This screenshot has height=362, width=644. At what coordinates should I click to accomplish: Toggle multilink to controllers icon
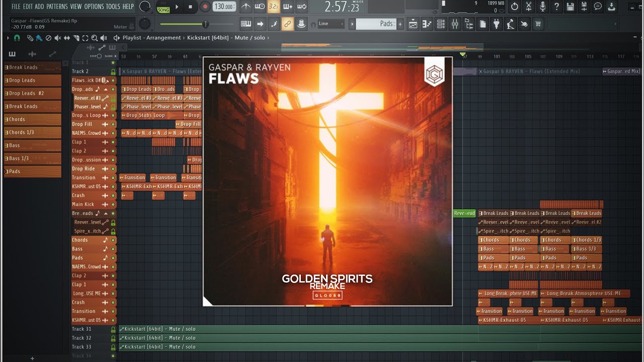point(301,24)
